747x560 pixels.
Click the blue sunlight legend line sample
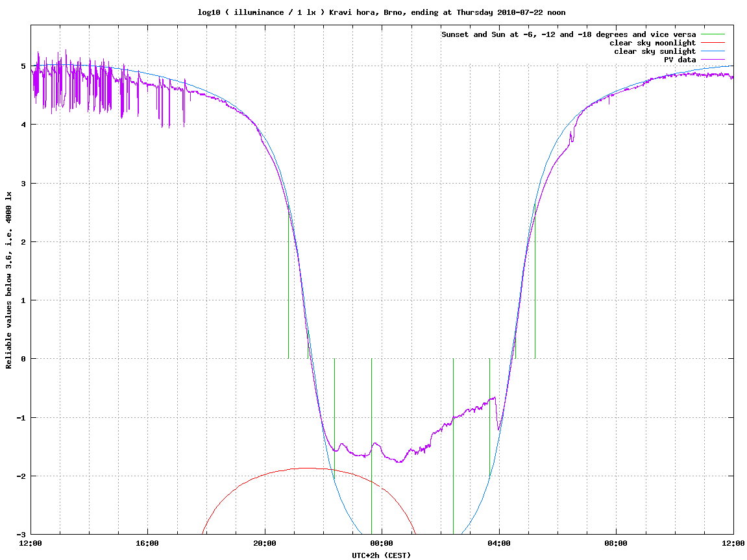[x=712, y=51]
